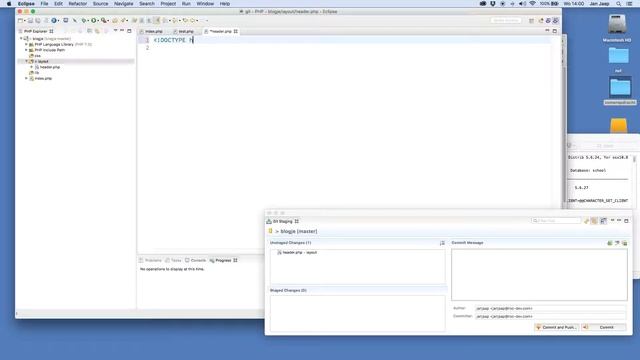This screenshot has height=360, width=640.
Task: Close the header.php editor tab
Action: click(236, 31)
